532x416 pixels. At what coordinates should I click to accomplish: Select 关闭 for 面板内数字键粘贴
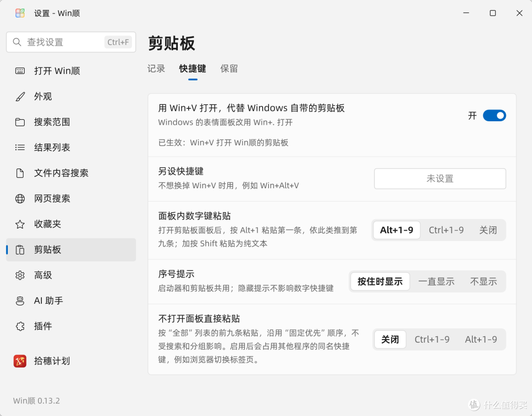[x=488, y=230]
